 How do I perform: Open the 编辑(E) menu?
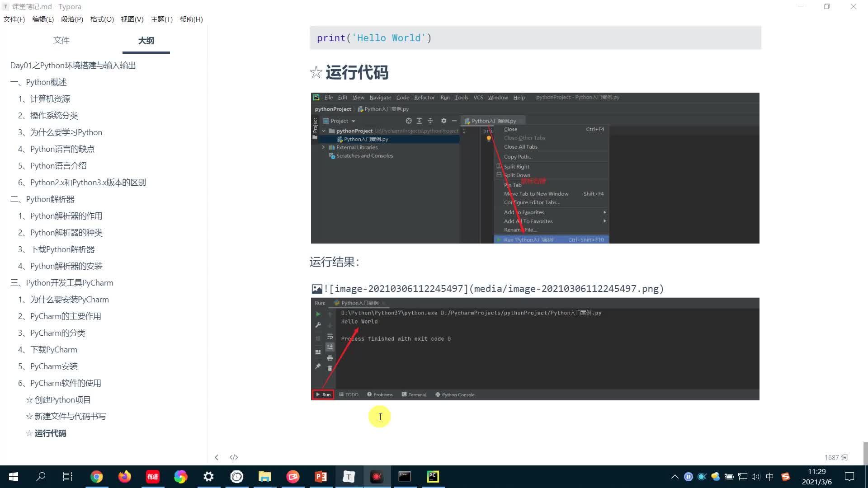[x=43, y=19]
